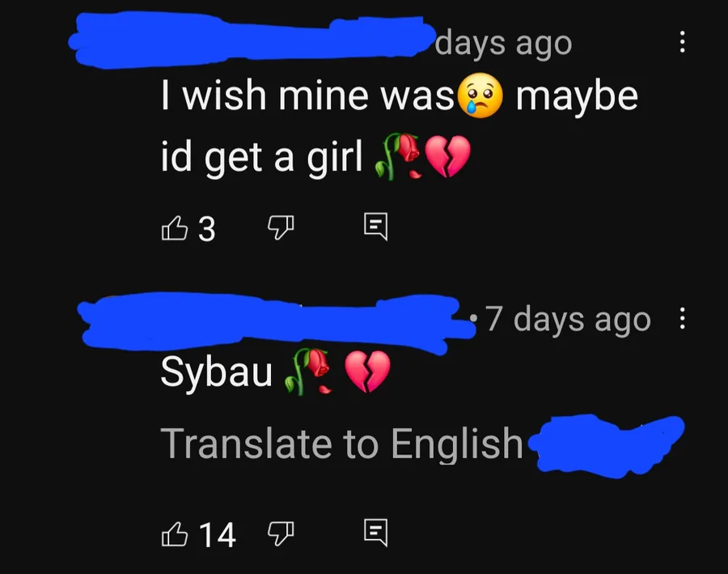Screen dimensions: 728x574
Task: Click the "days ago" timestamp on first comment
Action: 504,45
